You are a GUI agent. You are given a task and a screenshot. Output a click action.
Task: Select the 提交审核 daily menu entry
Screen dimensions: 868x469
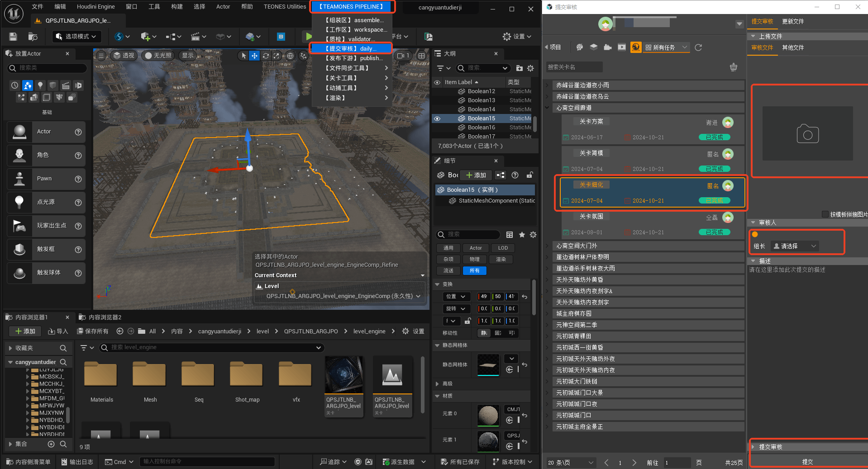click(351, 48)
